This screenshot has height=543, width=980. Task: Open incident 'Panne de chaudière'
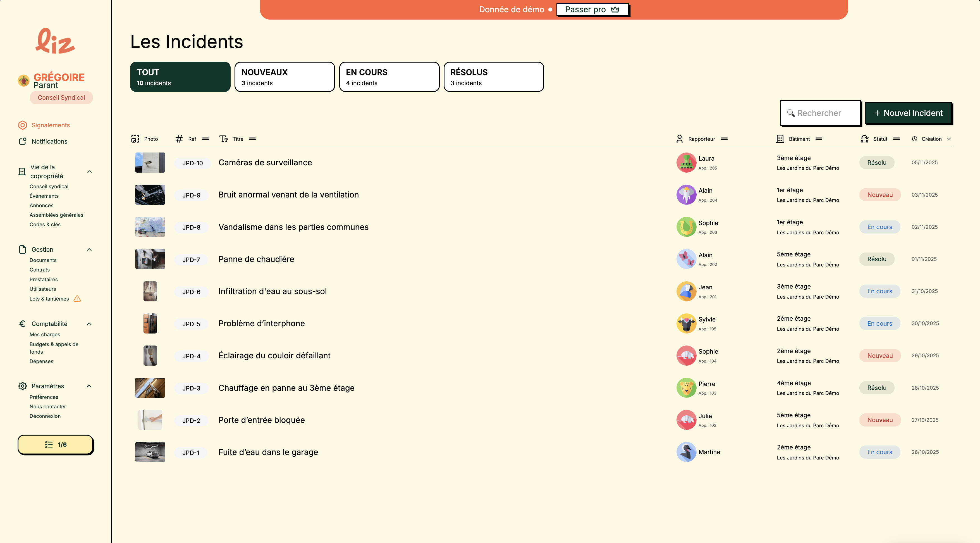pyautogui.click(x=256, y=259)
